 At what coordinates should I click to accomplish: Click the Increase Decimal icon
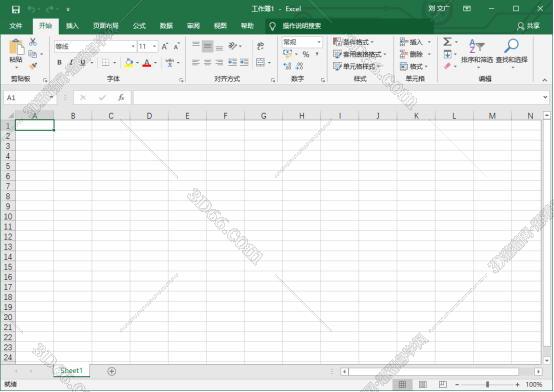(x=287, y=66)
